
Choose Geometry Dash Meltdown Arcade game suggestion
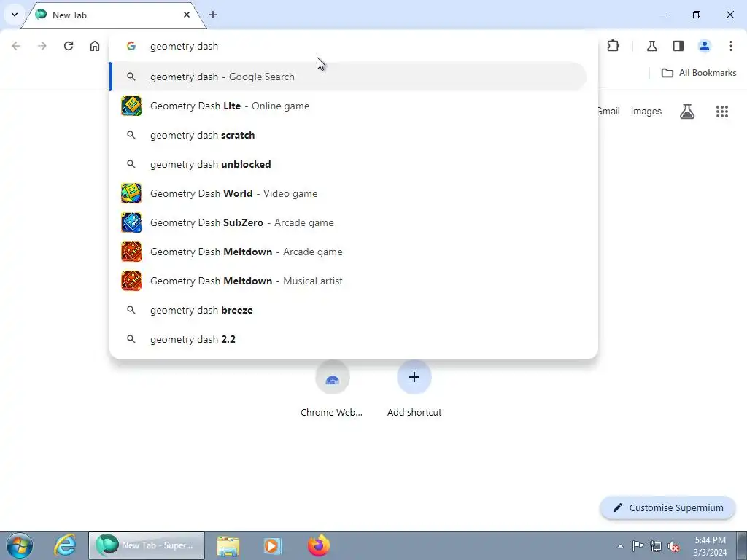tap(349, 252)
